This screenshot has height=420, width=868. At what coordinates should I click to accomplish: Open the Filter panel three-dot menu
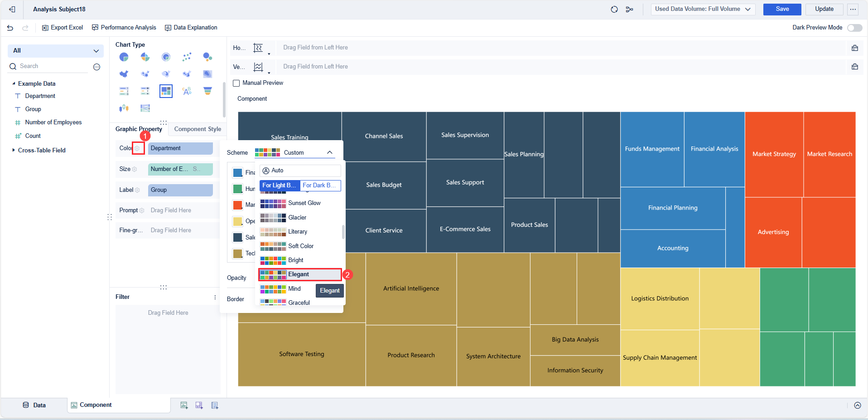tap(215, 297)
